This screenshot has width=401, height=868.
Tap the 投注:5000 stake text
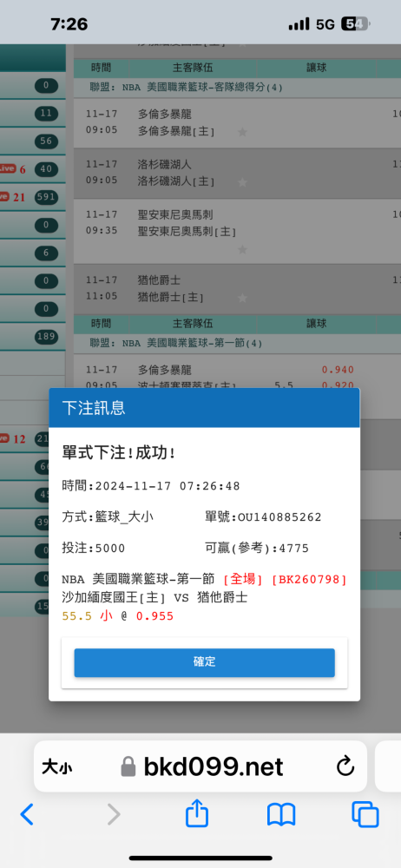coord(93,548)
